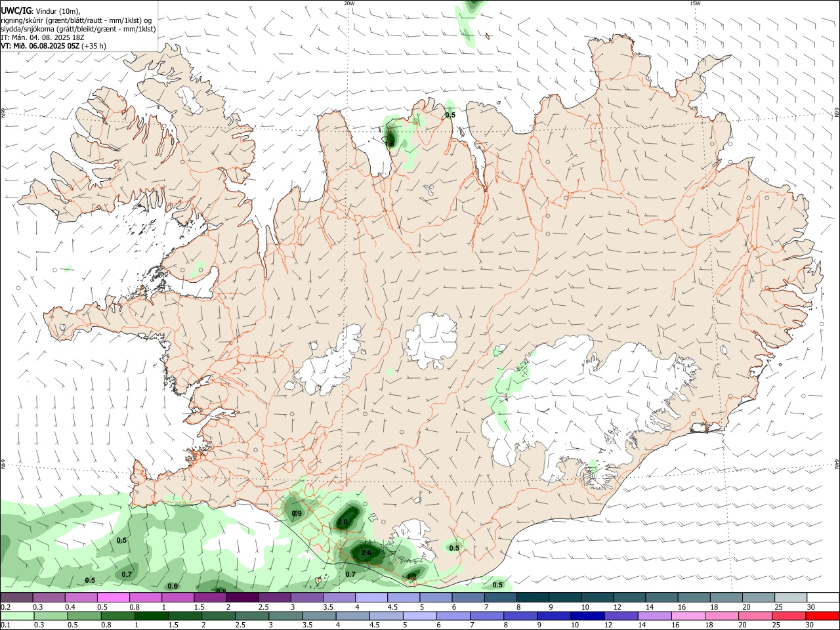
Task: Pick the pure red rain swatch after 30
Action: point(822,616)
